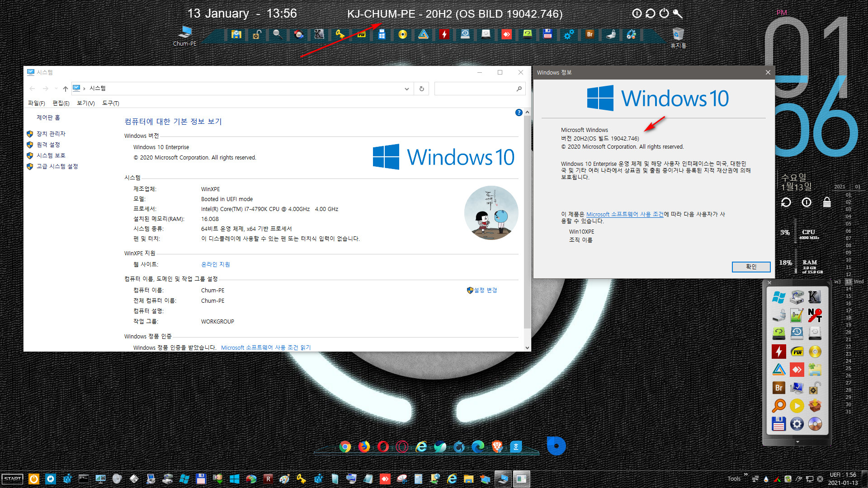The image size is (868, 488).
Task: Click the blue gears icon in the top dock
Action: [569, 34]
